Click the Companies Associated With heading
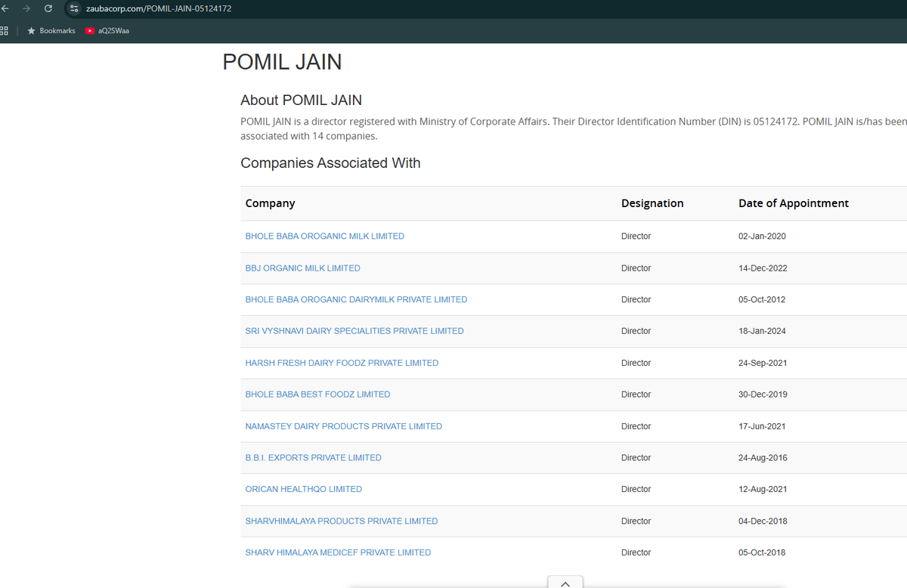The image size is (907, 588). 330,162
